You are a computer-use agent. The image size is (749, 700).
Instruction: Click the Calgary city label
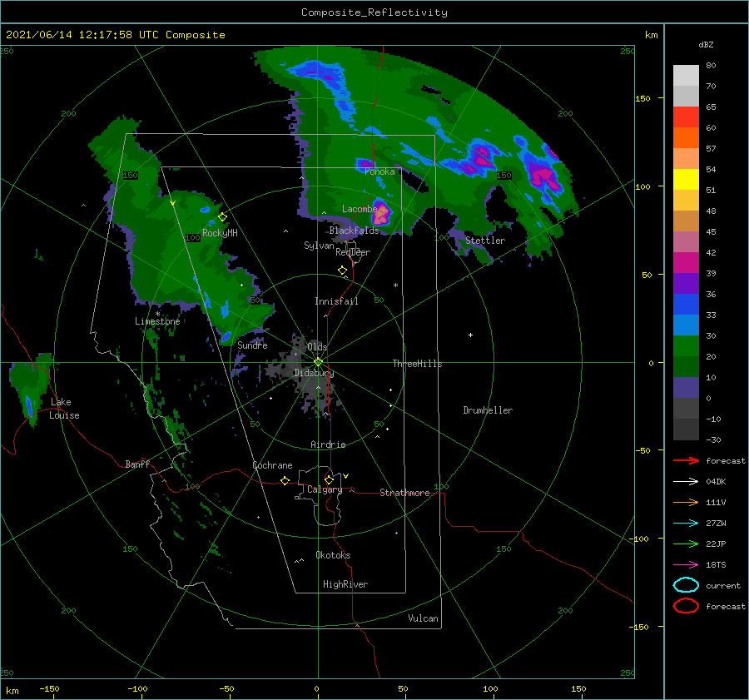pos(325,489)
